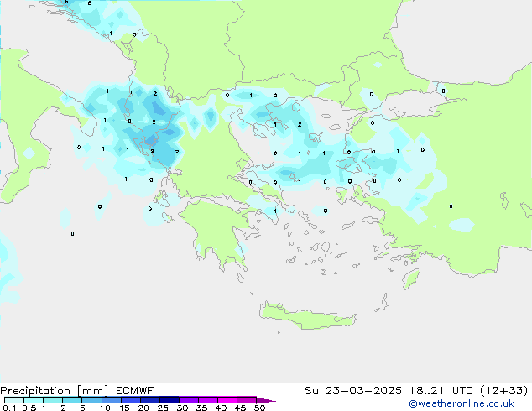532x411 pixels.
Task: Click the 35–40 mm legend color swatch
Action: coord(208,400)
